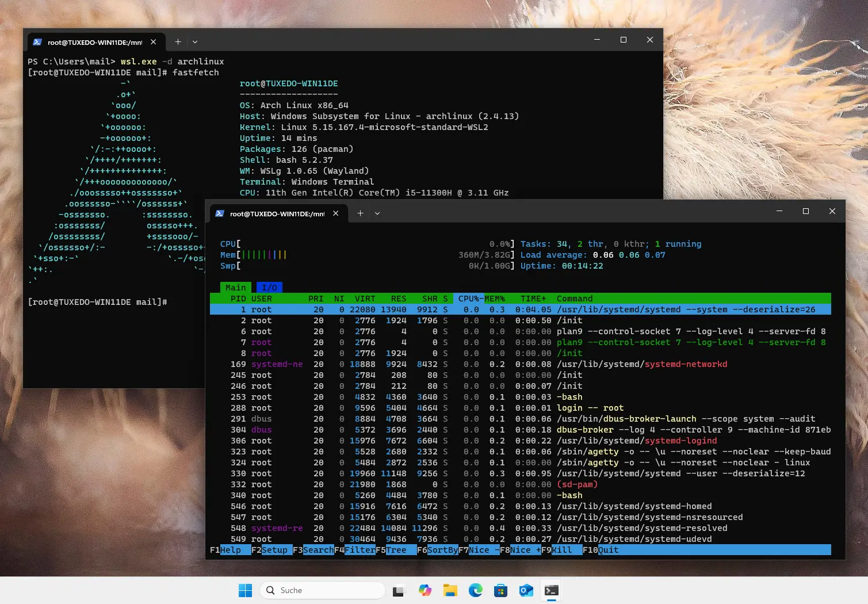868x604 pixels.
Task: Click the PowerShell icon on the front terminal tab
Action: pos(220,213)
